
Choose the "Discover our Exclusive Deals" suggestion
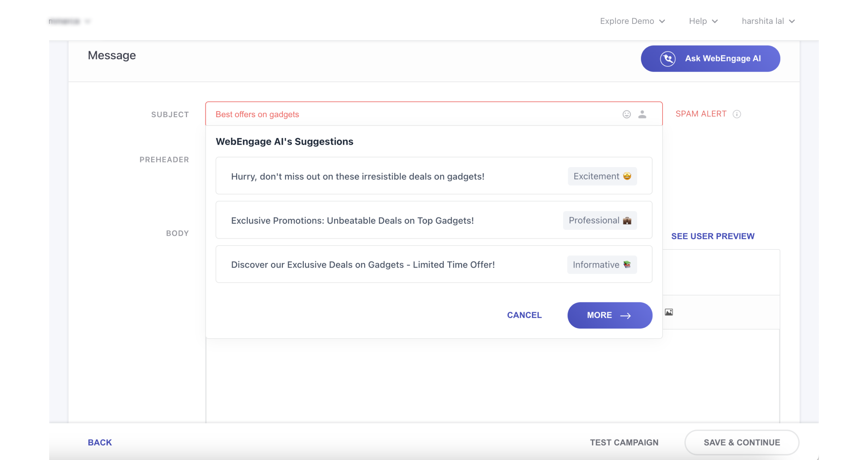point(363,265)
